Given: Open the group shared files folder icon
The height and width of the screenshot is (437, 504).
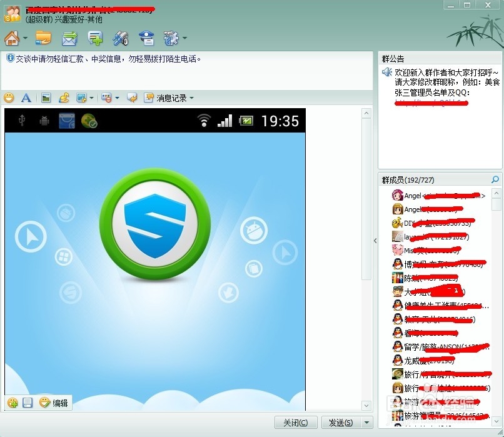Looking at the screenshot, I should pyautogui.click(x=43, y=38).
